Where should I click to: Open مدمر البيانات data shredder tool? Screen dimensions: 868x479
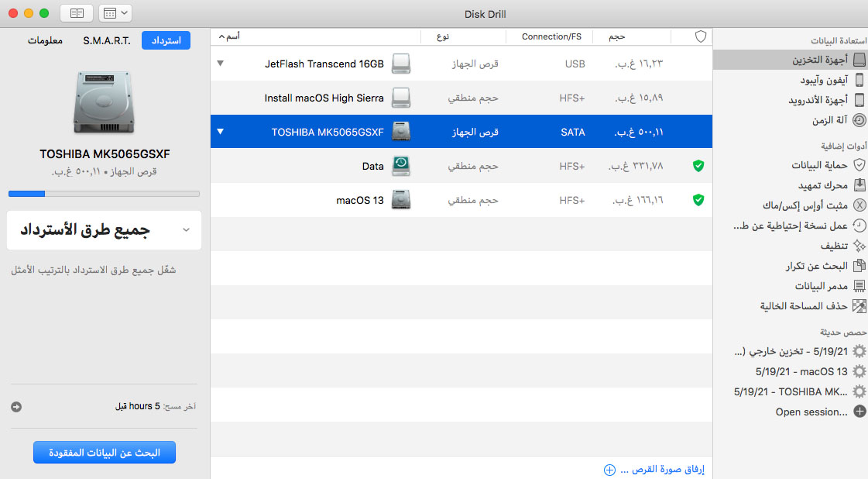click(822, 286)
